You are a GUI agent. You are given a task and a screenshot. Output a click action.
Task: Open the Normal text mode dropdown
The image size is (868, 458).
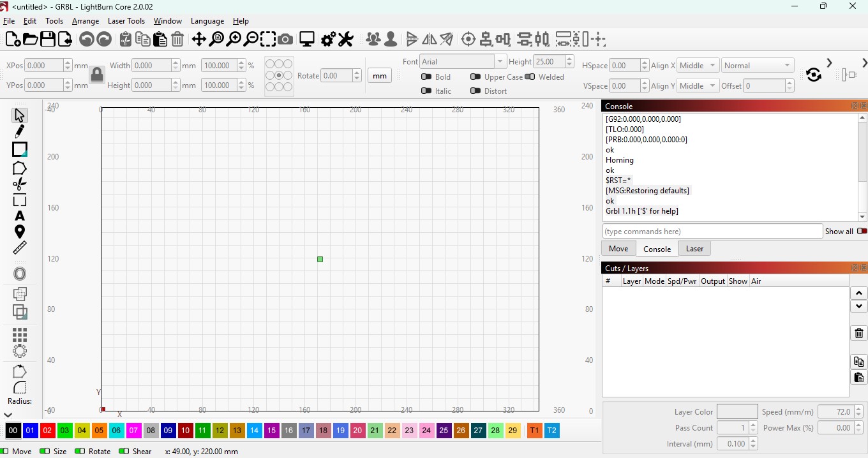click(757, 66)
